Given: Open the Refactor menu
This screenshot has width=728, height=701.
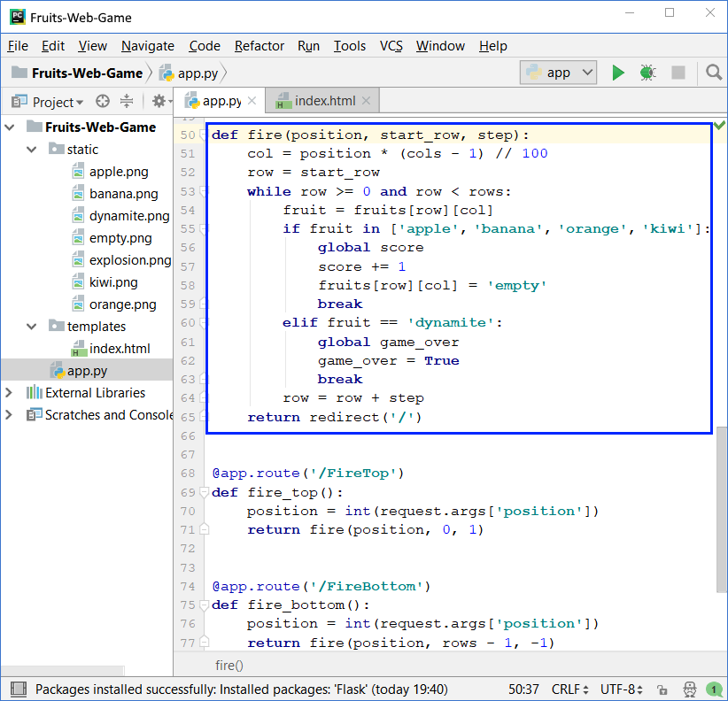Looking at the screenshot, I should (x=259, y=46).
